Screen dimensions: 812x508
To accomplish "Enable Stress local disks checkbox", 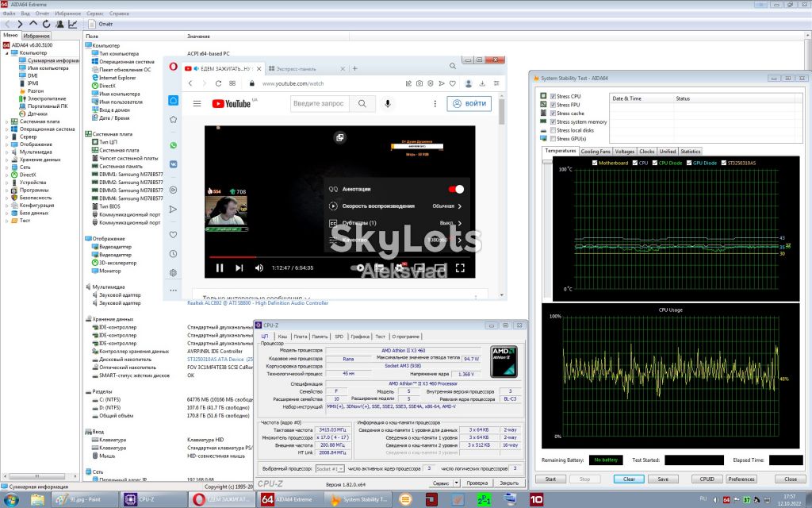I will click(x=553, y=130).
